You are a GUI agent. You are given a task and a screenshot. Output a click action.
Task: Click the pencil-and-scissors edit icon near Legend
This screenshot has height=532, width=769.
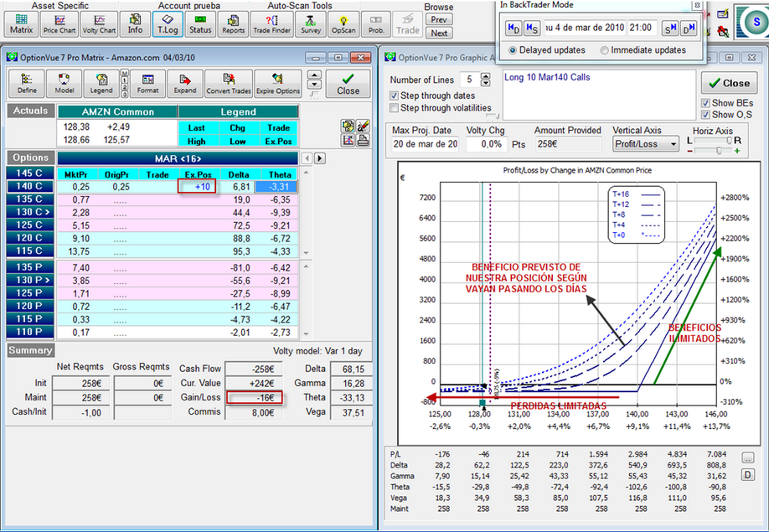[363, 126]
